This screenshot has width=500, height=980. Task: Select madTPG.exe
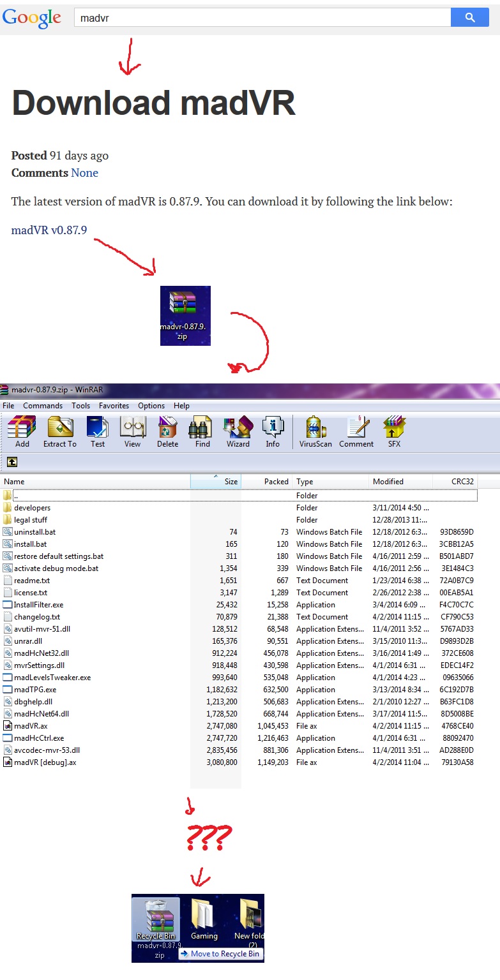coord(239,690)
